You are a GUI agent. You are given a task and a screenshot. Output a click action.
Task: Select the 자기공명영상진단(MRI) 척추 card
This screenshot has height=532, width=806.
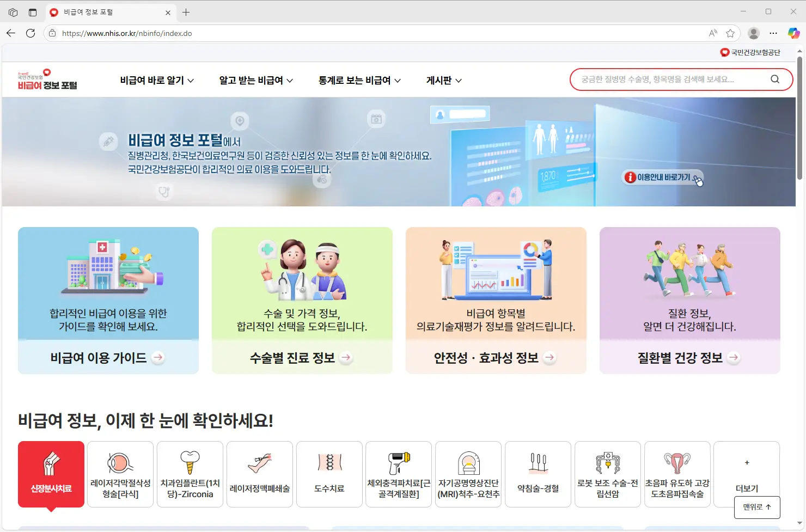[468, 474]
